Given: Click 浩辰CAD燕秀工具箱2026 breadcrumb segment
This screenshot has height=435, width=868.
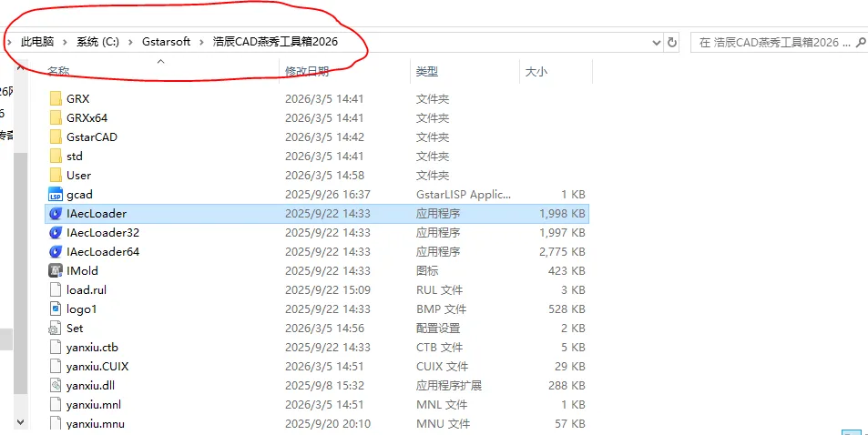Looking at the screenshot, I should pyautogui.click(x=275, y=42).
